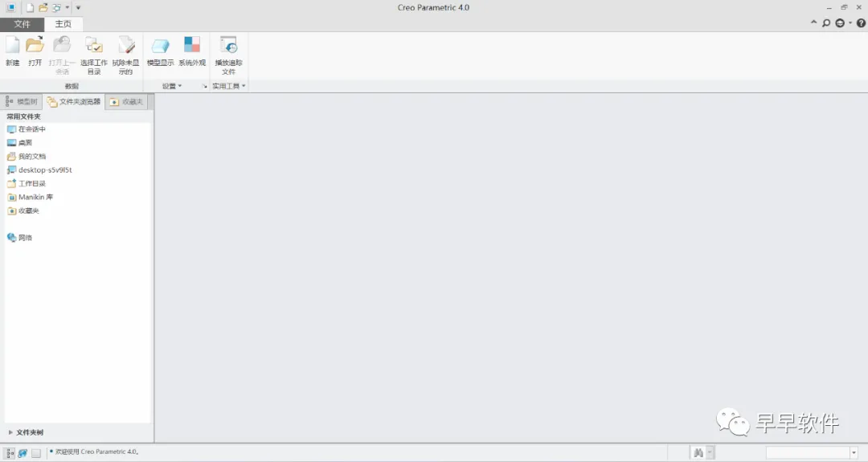The height and width of the screenshot is (462, 868).
Task: Open settings group dialog launcher arrow
Action: (x=204, y=86)
